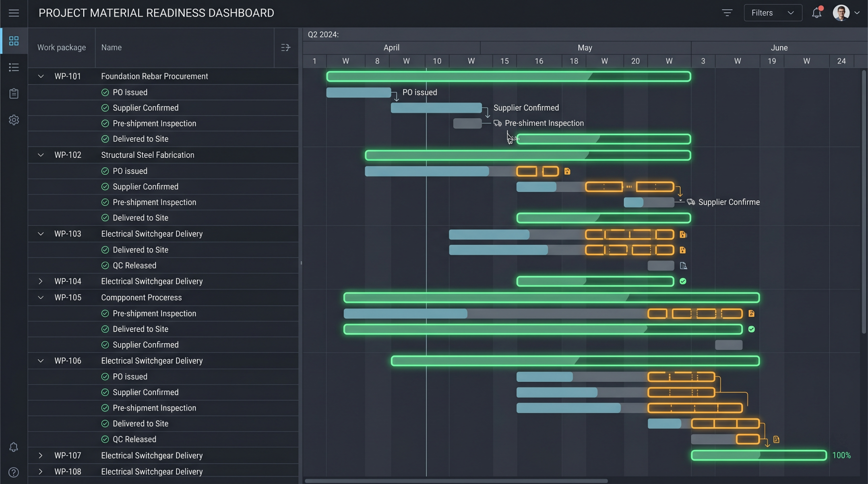Screen dimensions: 868x484
Task: Expand the WP-108 work package
Action: tap(41, 472)
